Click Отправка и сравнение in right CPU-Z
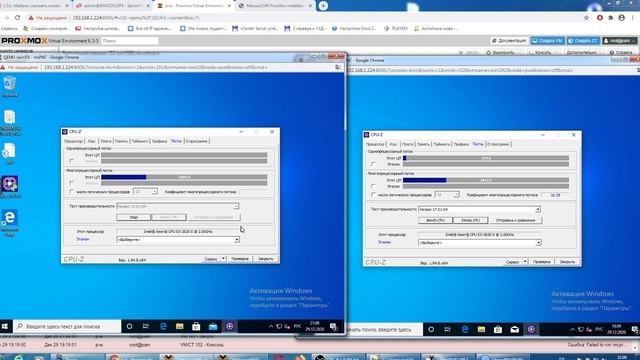This screenshot has width=640, height=360. [515, 220]
